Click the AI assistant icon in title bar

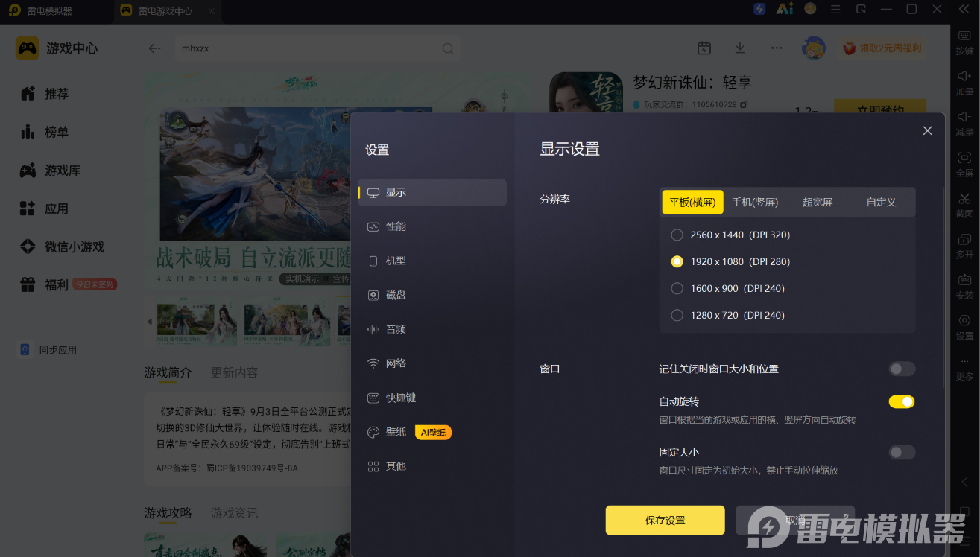tap(785, 9)
